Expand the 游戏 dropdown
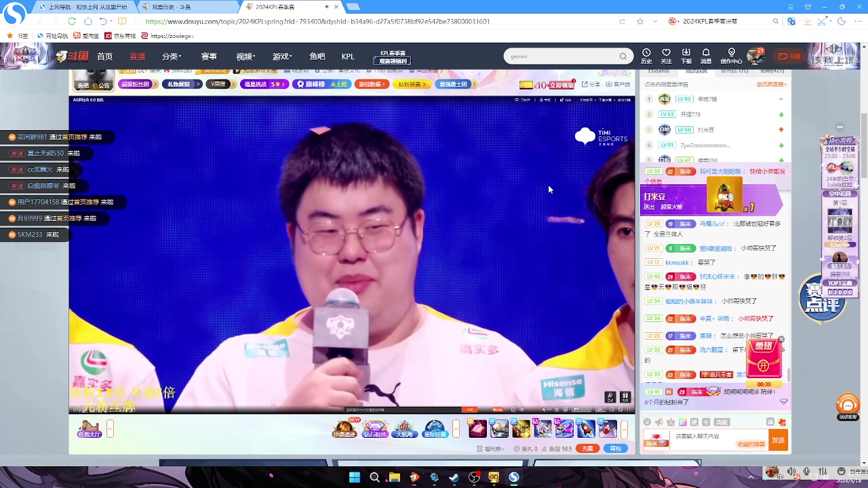The height and width of the screenshot is (488, 868). pos(282,56)
